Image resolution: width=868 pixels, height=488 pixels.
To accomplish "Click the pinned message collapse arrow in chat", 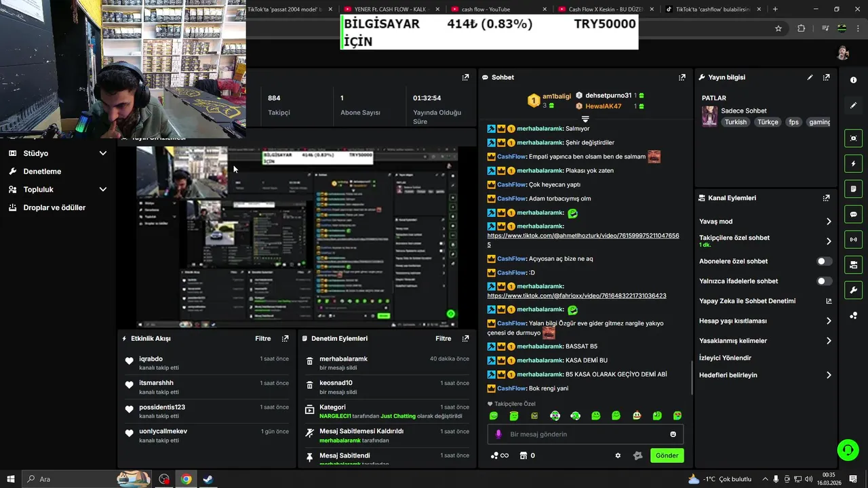I will (x=585, y=119).
